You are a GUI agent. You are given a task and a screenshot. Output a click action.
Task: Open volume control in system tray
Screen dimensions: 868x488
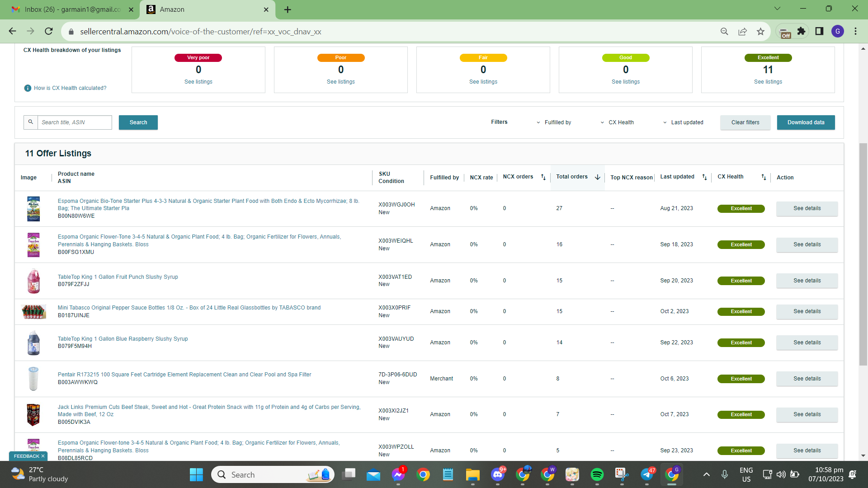point(781,474)
